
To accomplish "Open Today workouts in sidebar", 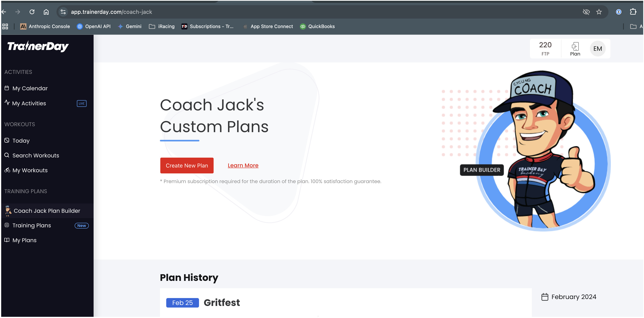I will pos(21,141).
